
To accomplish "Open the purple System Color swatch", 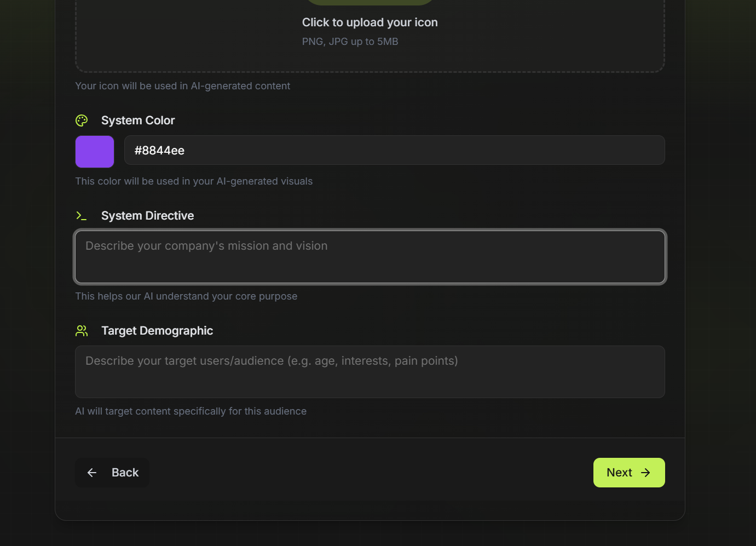I will [95, 152].
